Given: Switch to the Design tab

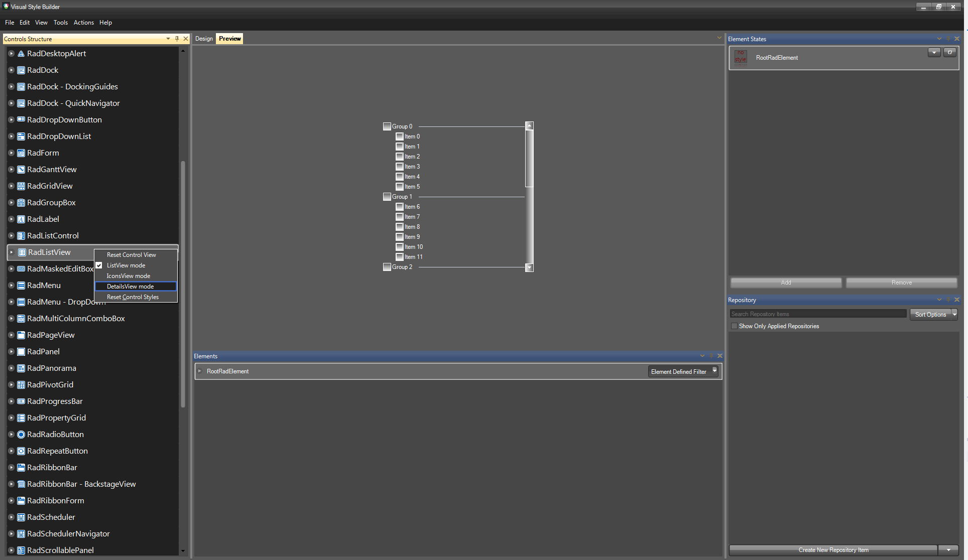Looking at the screenshot, I should point(204,39).
